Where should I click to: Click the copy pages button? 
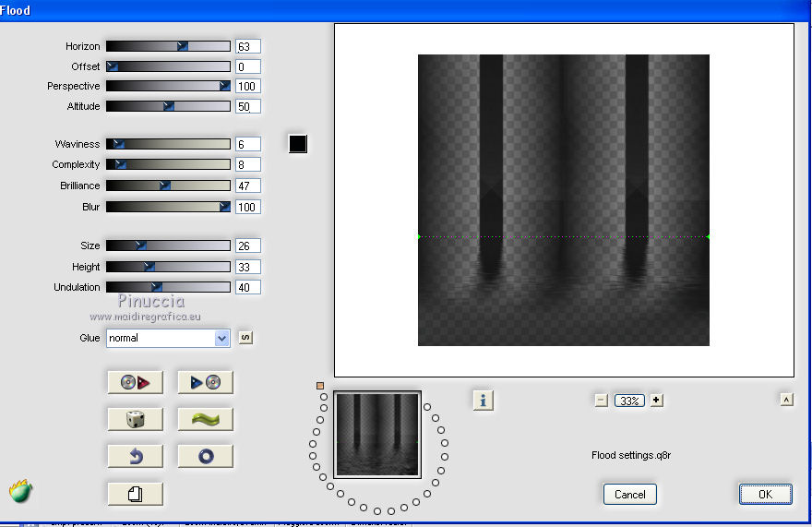[x=135, y=494]
